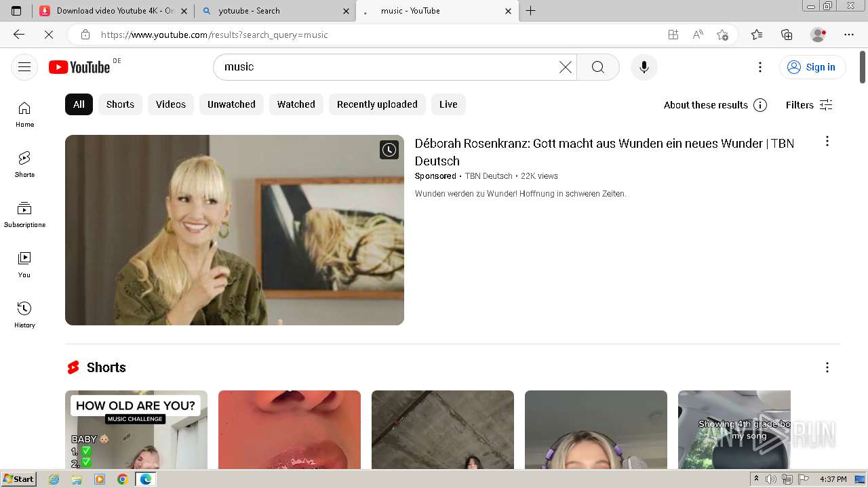This screenshot has height=488, width=868.
Task: Click the page vertical scrollbar
Action: point(863,67)
